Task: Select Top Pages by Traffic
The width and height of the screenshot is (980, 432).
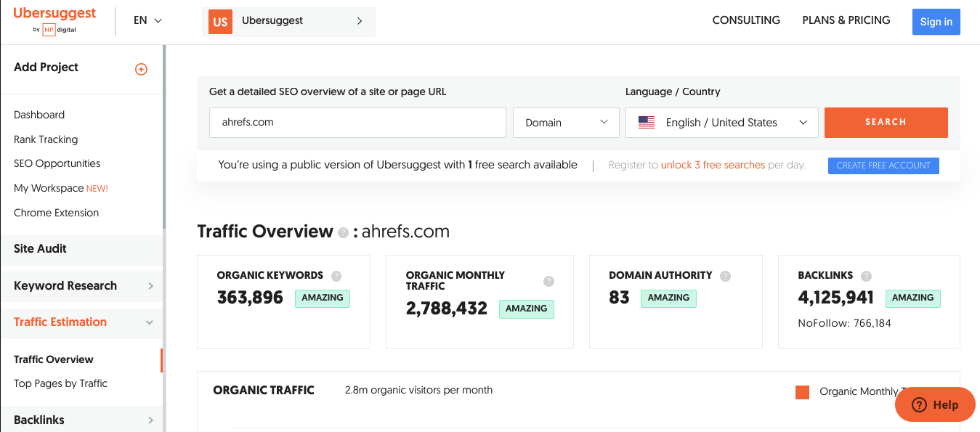Action: click(60, 383)
